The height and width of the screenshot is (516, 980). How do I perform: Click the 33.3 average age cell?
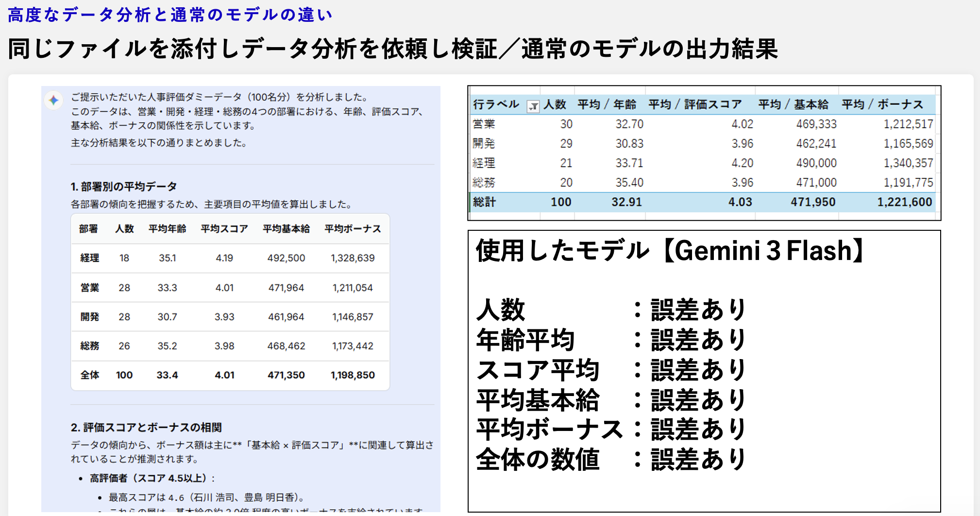click(x=167, y=288)
